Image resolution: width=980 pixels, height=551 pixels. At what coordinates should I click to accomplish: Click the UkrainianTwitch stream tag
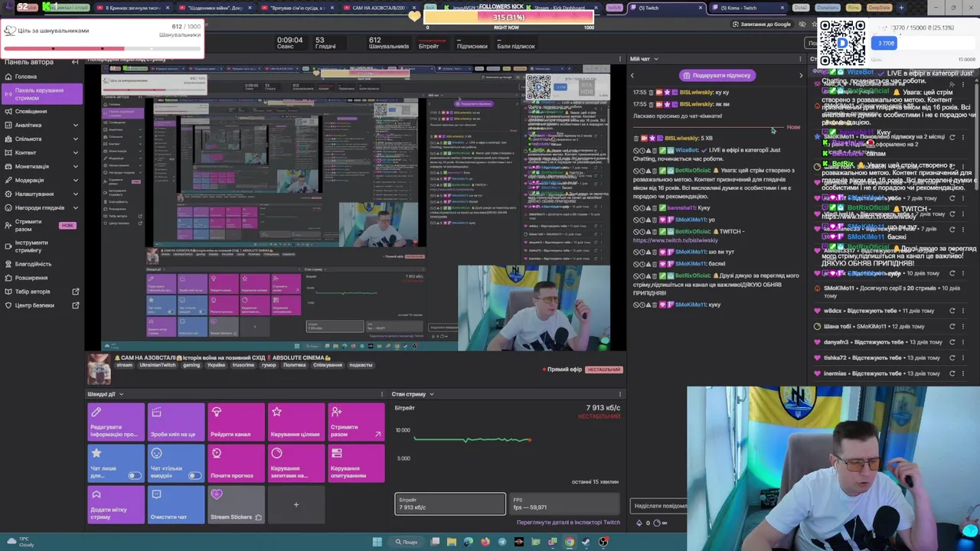click(157, 365)
